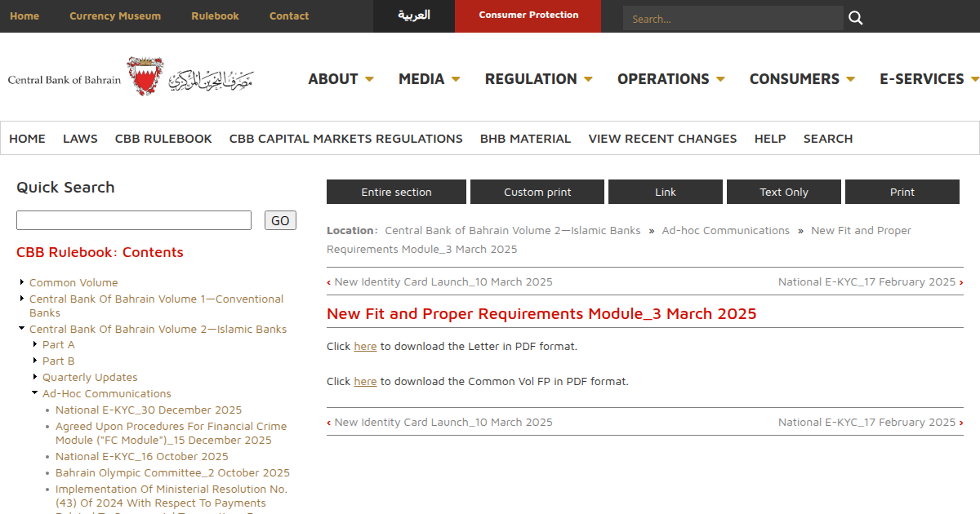Click the search magnifier icon
980x514 pixels.
tap(854, 16)
